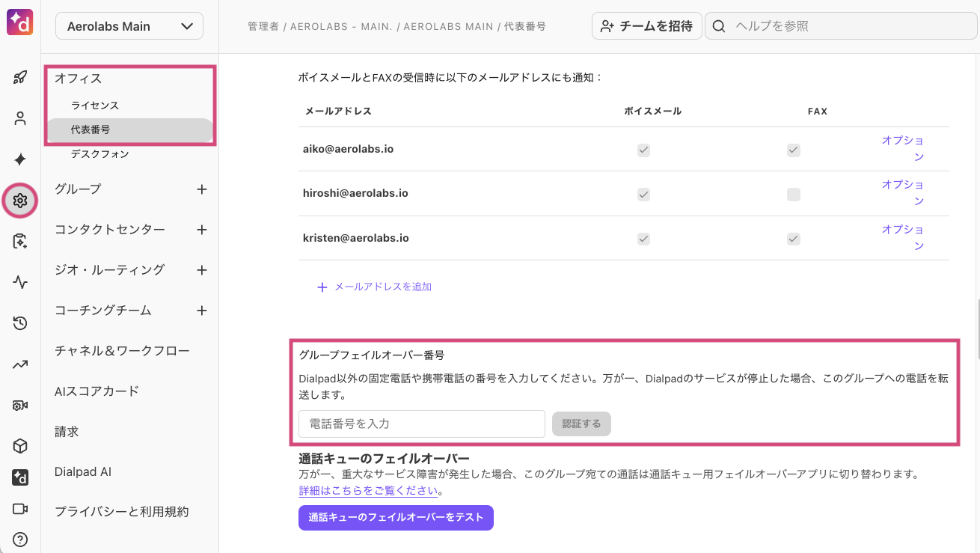
Task: Expand the グループ section with the plus
Action: [x=201, y=189]
